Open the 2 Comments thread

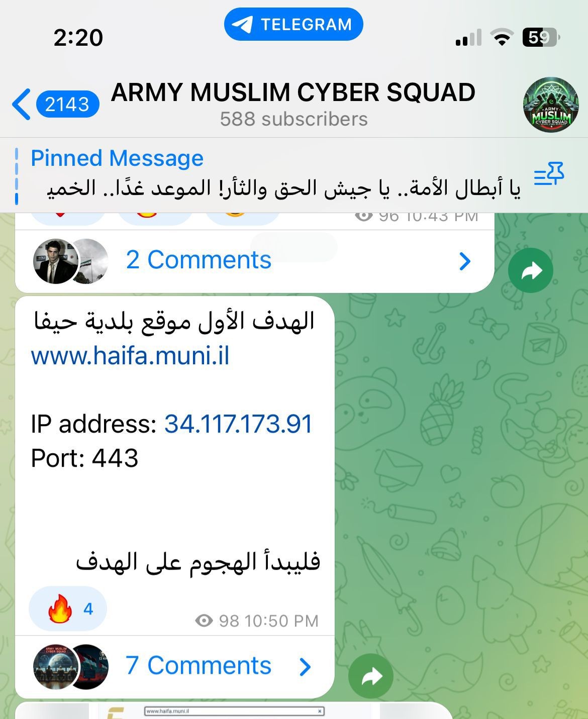pyautogui.click(x=255, y=261)
